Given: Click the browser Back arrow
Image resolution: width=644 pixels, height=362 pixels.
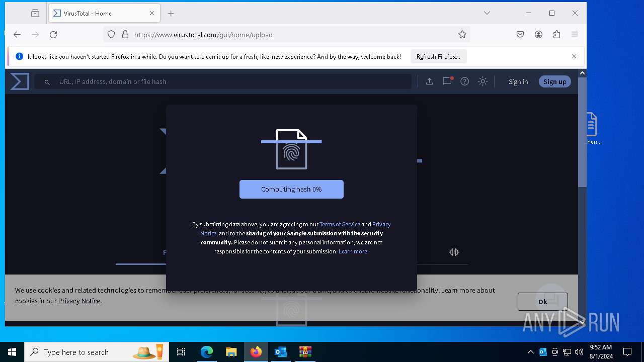Looking at the screenshot, I should [17, 34].
